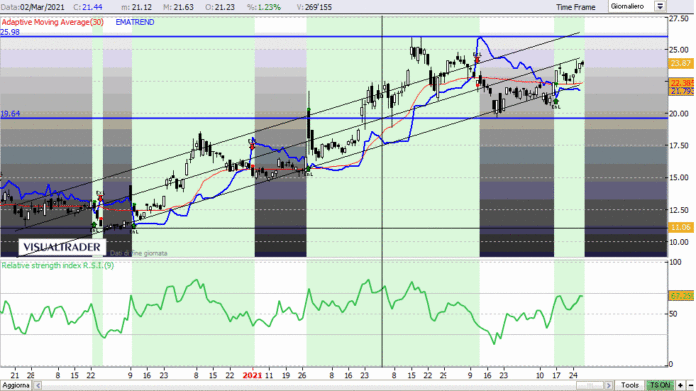Click the 67.29 RSI value tag
The height and width of the screenshot is (391, 696).
[681, 296]
